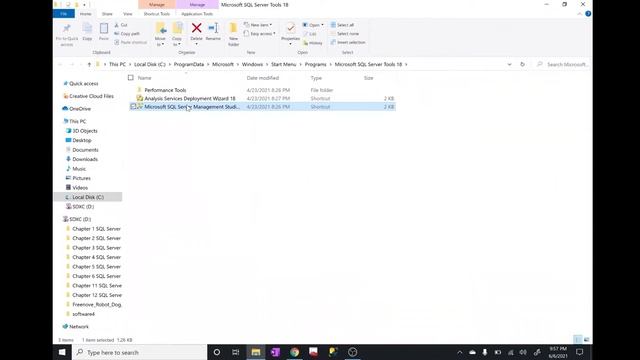Sort by the Type column header

[316, 78]
